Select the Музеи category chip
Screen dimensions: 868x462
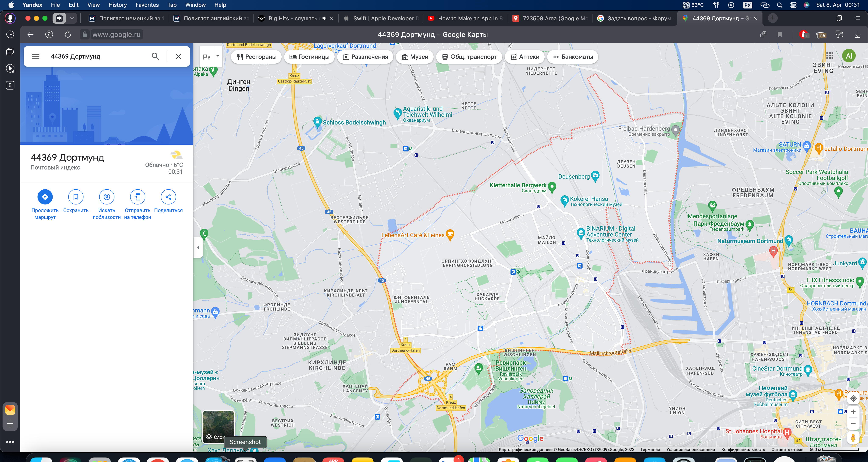(415, 57)
